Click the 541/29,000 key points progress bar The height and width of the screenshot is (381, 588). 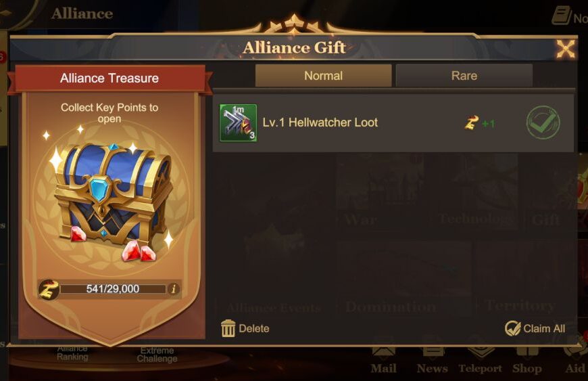click(113, 289)
